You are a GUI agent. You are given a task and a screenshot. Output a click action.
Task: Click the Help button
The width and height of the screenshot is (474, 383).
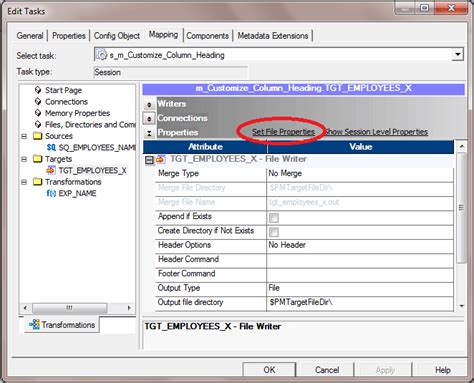coord(443,370)
